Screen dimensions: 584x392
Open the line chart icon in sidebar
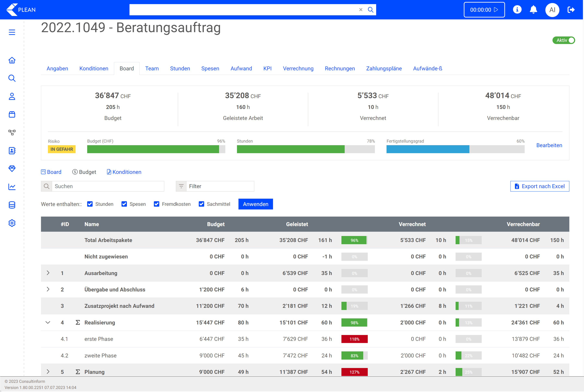pos(12,187)
